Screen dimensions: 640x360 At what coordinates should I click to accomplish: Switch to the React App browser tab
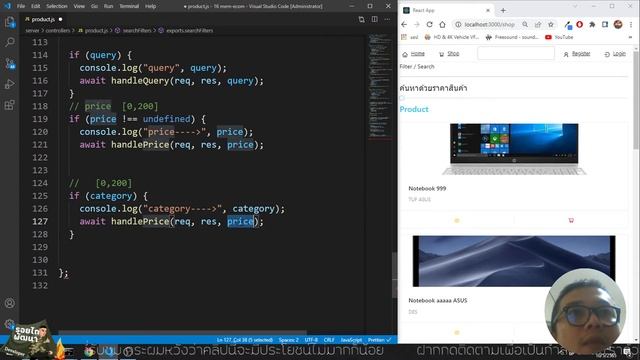(x=446, y=10)
